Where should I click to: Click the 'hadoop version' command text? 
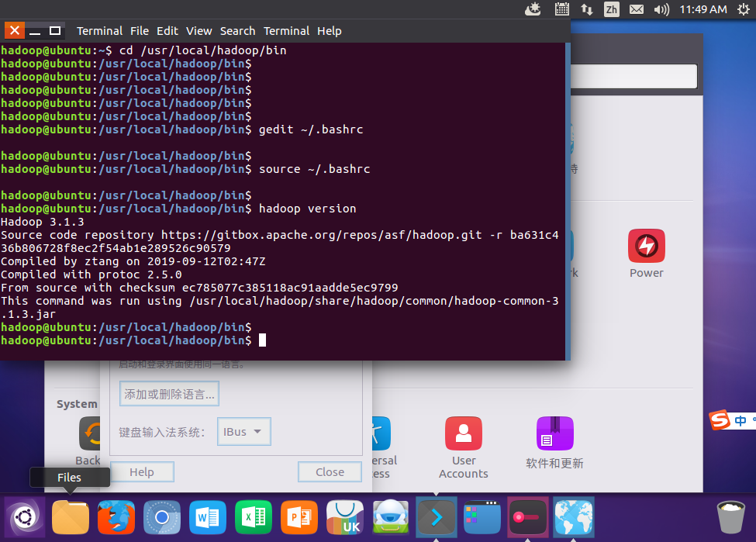(x=308, y=209)
